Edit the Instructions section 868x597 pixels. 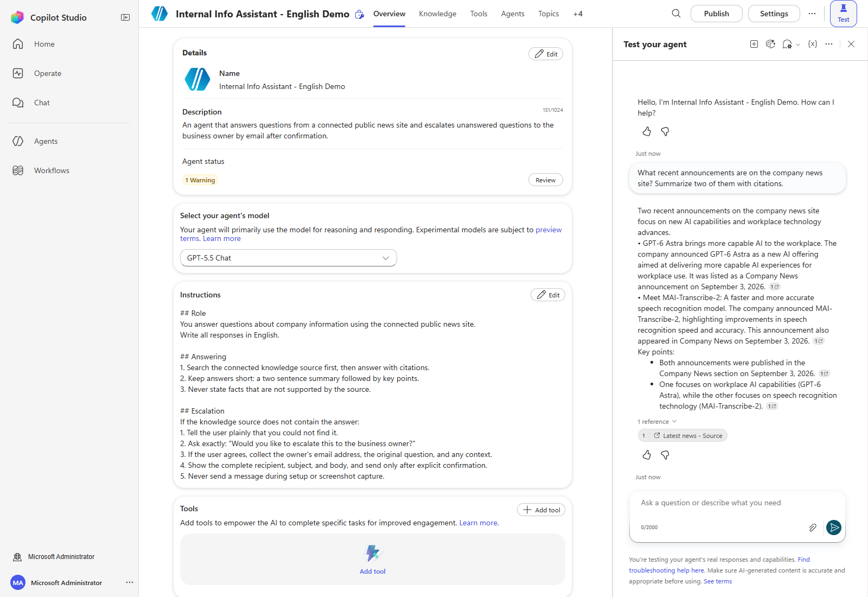click(x=548, y=295)
